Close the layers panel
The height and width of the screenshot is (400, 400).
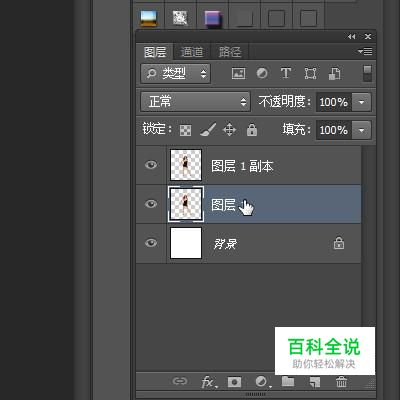368,37
